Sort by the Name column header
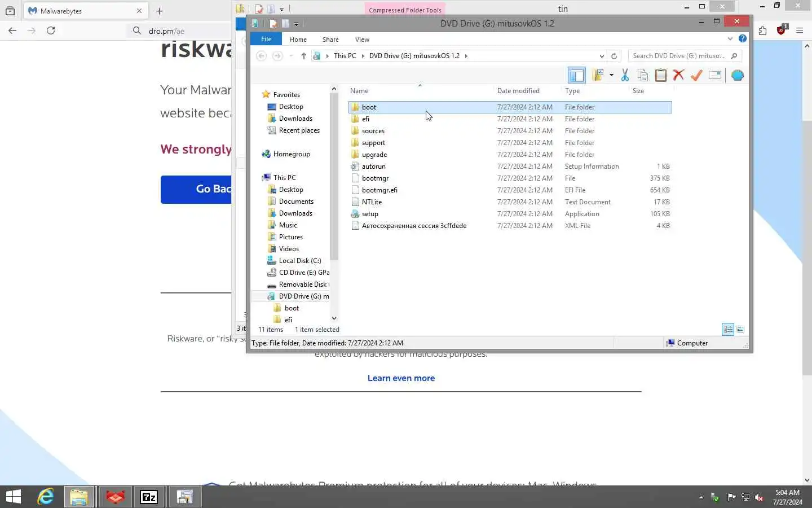Viewport: 812px width, 508px height. (420, 90)
